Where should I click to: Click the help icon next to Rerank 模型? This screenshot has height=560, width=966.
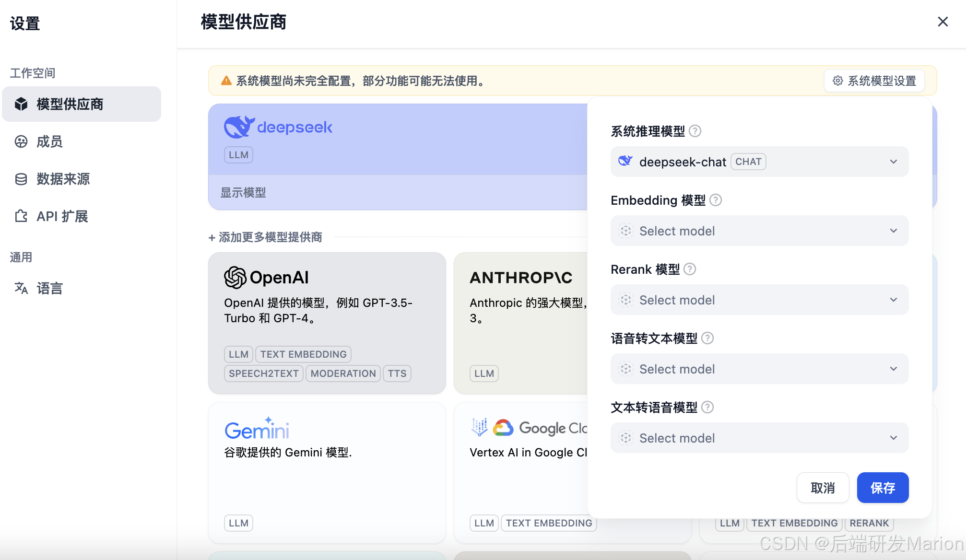coord(690,269)
